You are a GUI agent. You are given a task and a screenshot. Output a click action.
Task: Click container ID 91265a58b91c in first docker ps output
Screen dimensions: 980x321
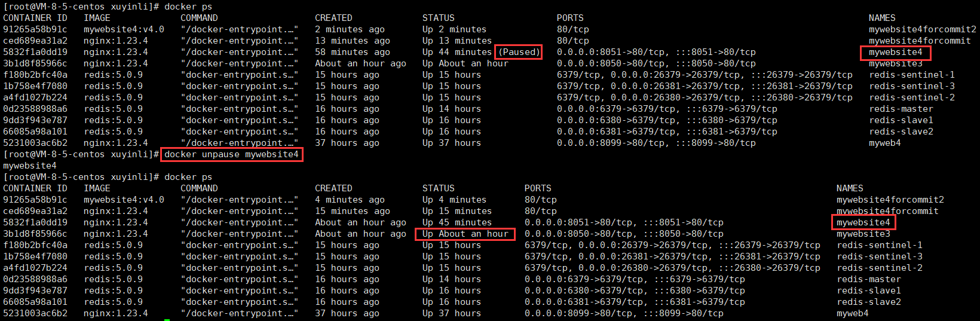tap(35, 29)
